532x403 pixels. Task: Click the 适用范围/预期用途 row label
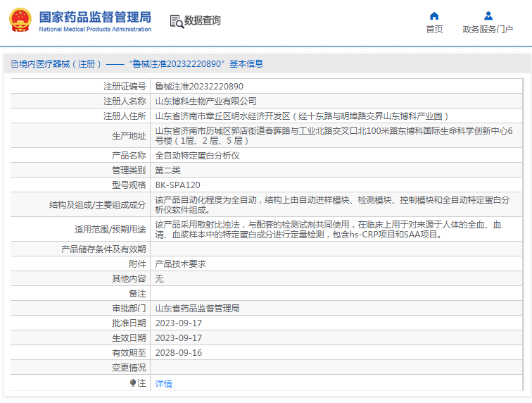(110, 230)
